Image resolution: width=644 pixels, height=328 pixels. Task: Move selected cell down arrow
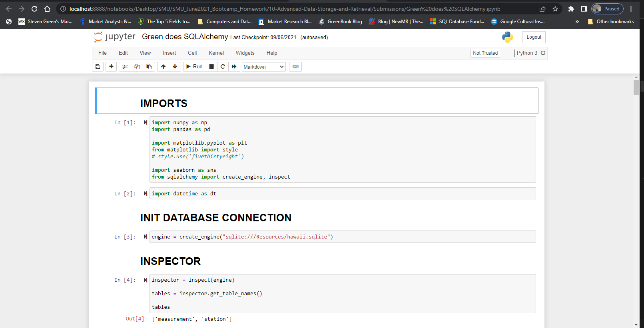click(175, 67)
